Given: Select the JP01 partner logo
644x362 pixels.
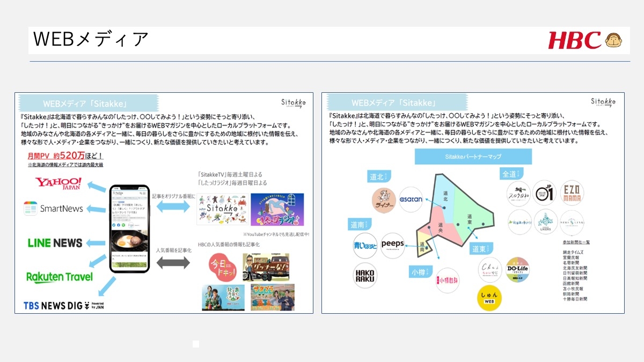Looking at the screenshot, I should click(544, 193).
